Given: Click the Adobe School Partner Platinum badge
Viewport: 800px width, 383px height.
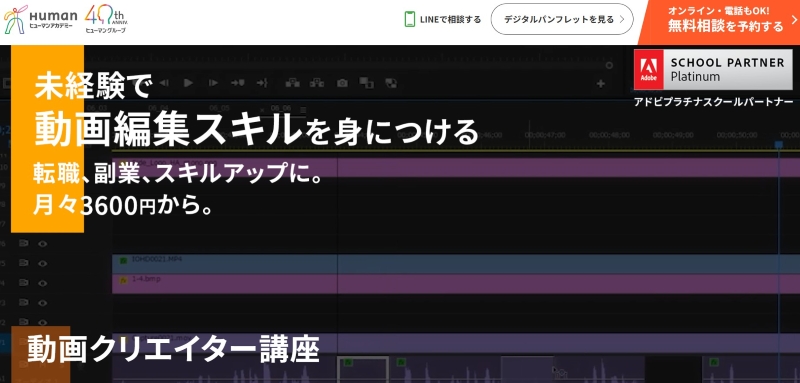Looking at the screenshot, I should (713, 70).
